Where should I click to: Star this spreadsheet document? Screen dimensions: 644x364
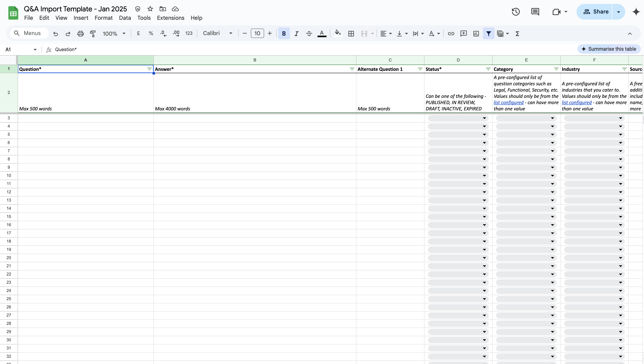[x=150, y=9]
